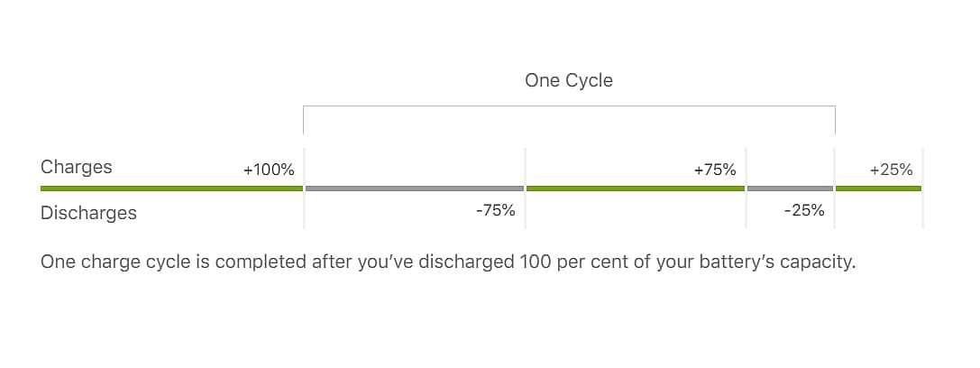Select the first green +100% bar segment

pos(171,189)
